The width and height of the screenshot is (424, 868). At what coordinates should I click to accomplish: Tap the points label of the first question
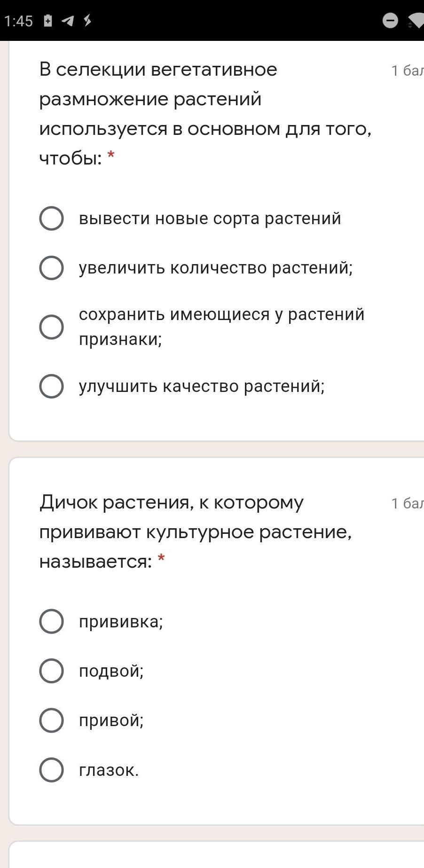coord(407,70)
